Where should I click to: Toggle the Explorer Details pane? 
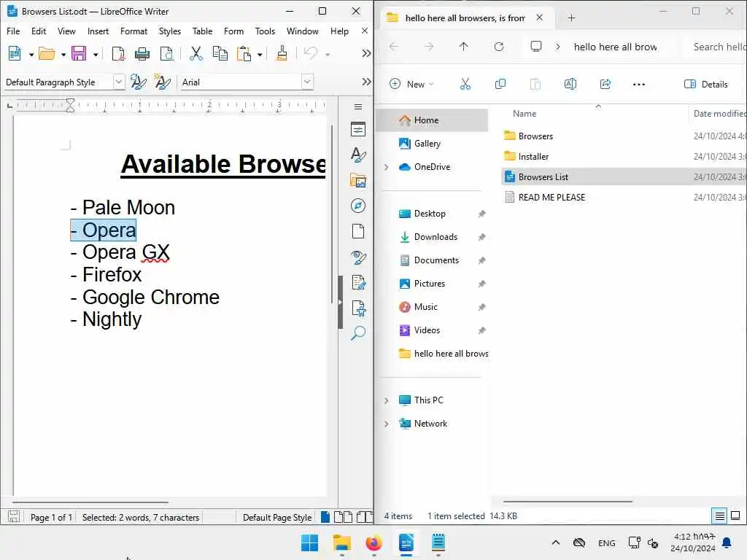click(706, 85)
